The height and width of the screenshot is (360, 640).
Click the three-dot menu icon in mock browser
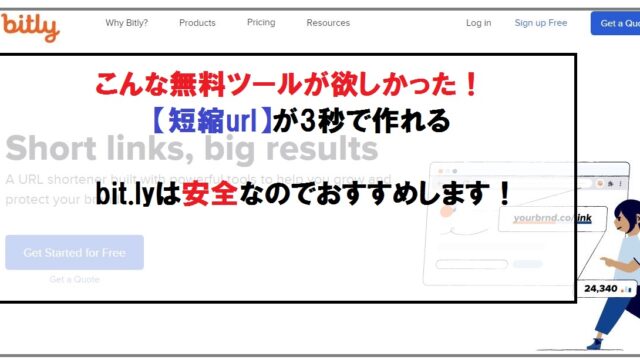[x=620, y=184]
